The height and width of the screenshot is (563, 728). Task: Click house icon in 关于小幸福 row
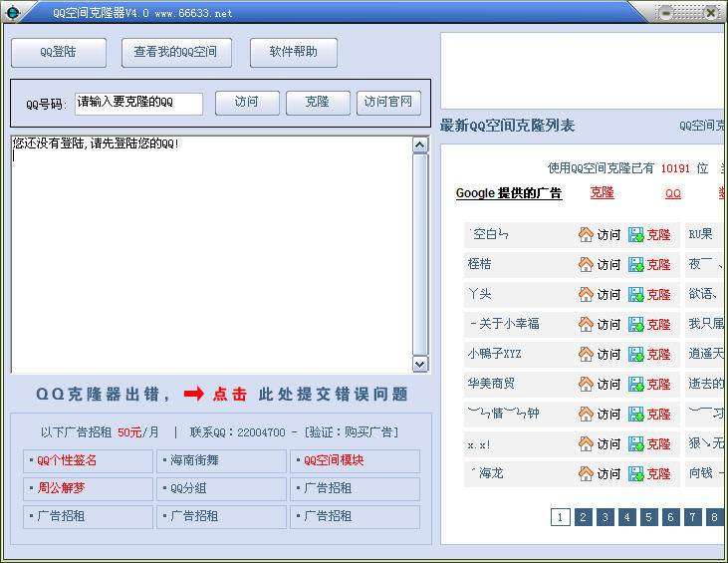(586, 324)
